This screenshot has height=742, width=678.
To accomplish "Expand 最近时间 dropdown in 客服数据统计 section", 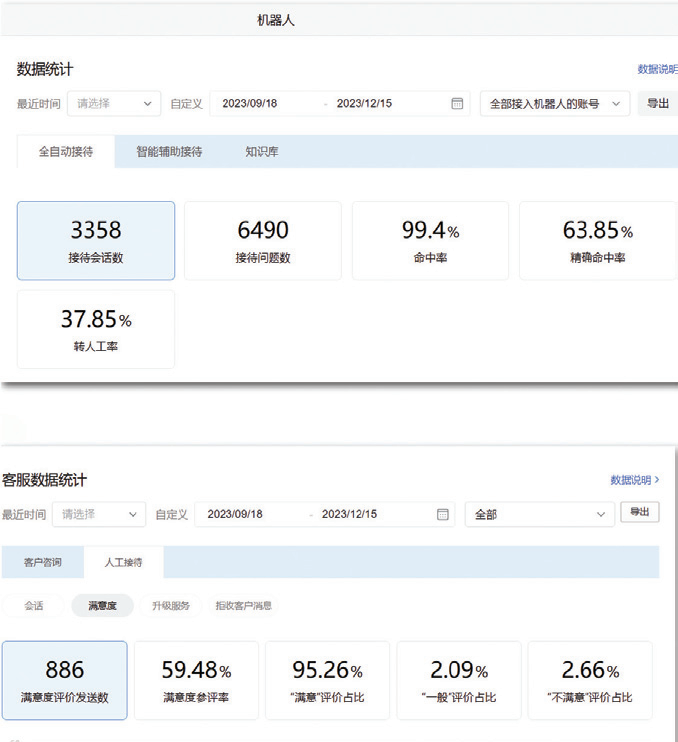I will point(98,514).
